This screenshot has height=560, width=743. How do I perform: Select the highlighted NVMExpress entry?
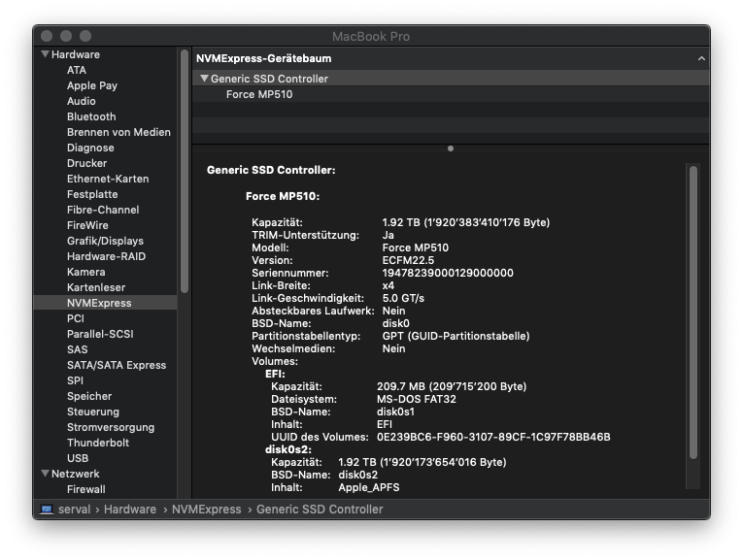[105, 303]
